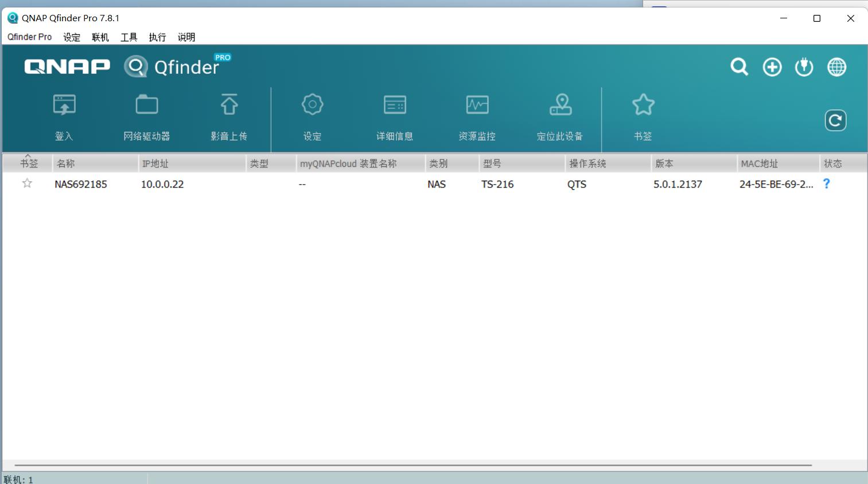Click the globe language icon
This screenshot has height=484, width=868.
(x=836, y=67)
